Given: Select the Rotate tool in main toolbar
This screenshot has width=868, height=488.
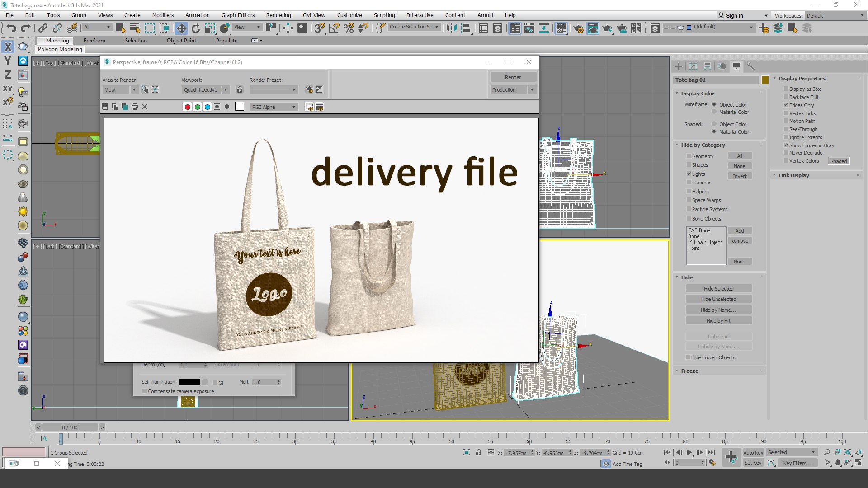Looking at the screenshot, I should pos(196,28).
